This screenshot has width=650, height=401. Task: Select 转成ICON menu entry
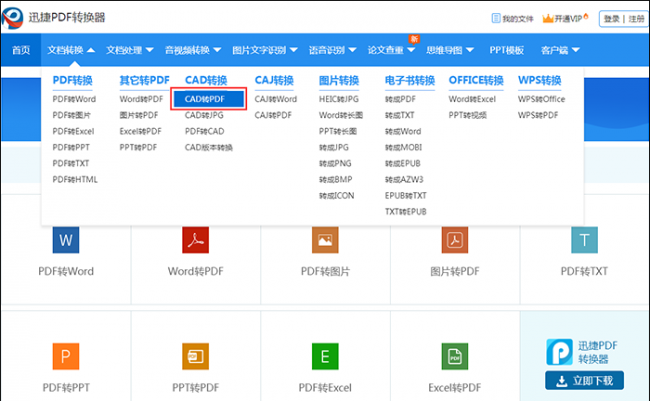tap(337, 196)
